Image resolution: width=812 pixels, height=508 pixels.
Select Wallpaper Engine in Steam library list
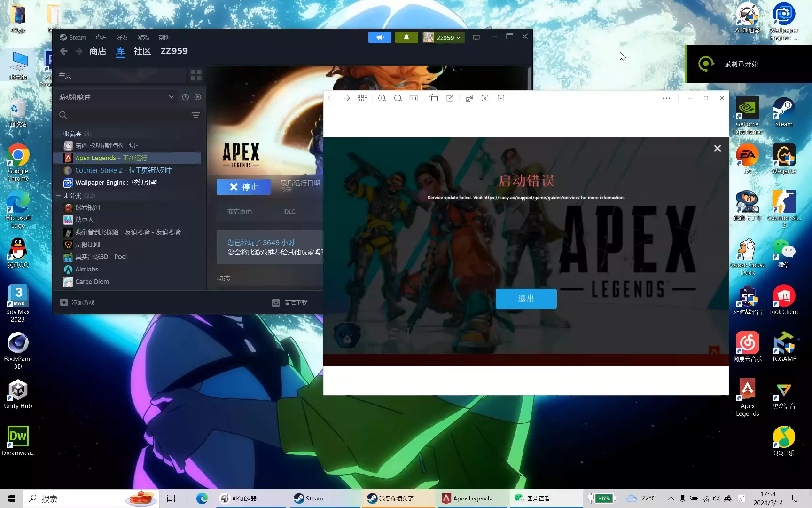(128, 183)
